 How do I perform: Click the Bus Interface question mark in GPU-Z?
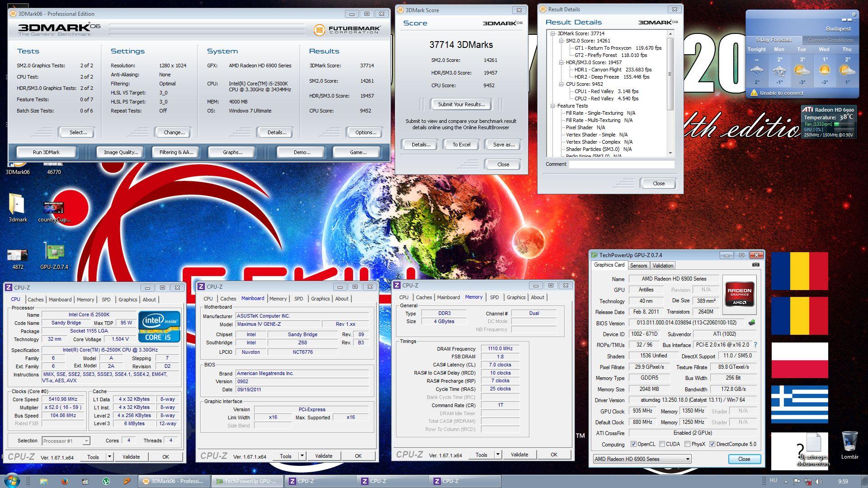(x=755, y=345)
